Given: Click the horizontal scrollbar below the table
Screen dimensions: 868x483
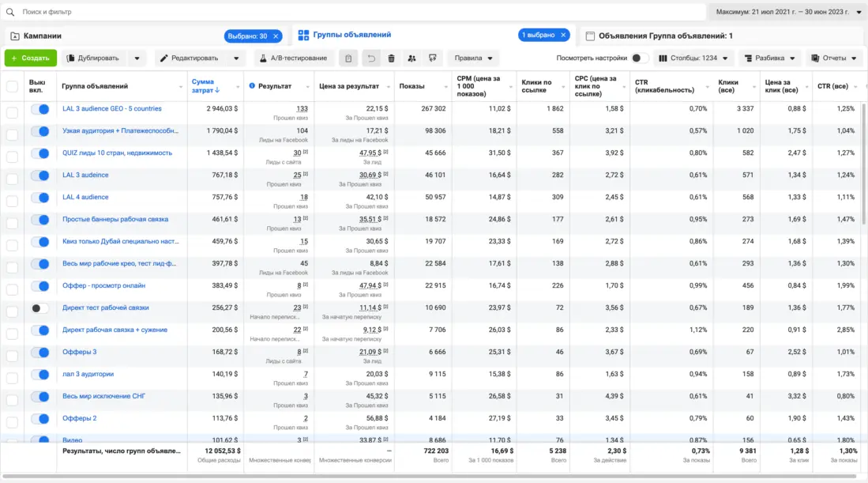Looking at the screenshot, I should pos(429,476).
